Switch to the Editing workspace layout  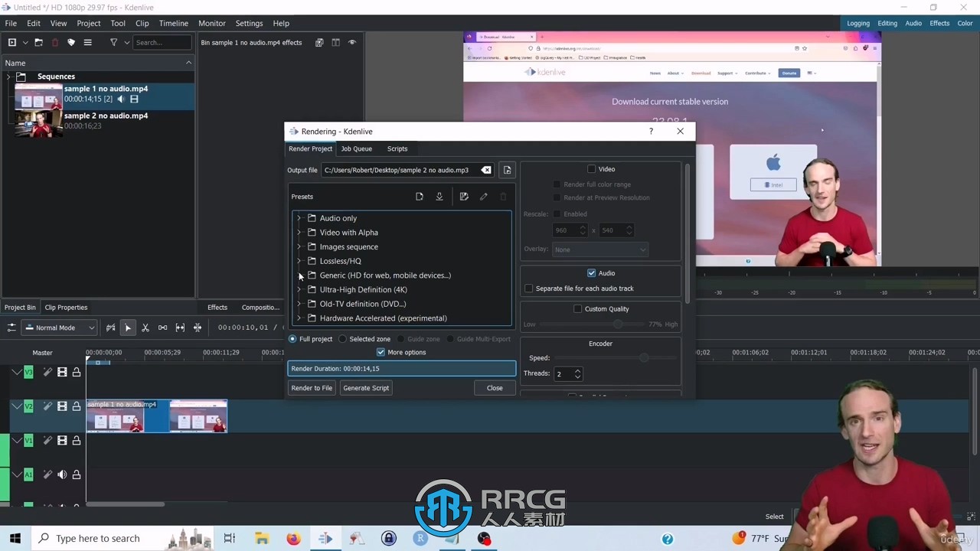(x=887, y=23)
